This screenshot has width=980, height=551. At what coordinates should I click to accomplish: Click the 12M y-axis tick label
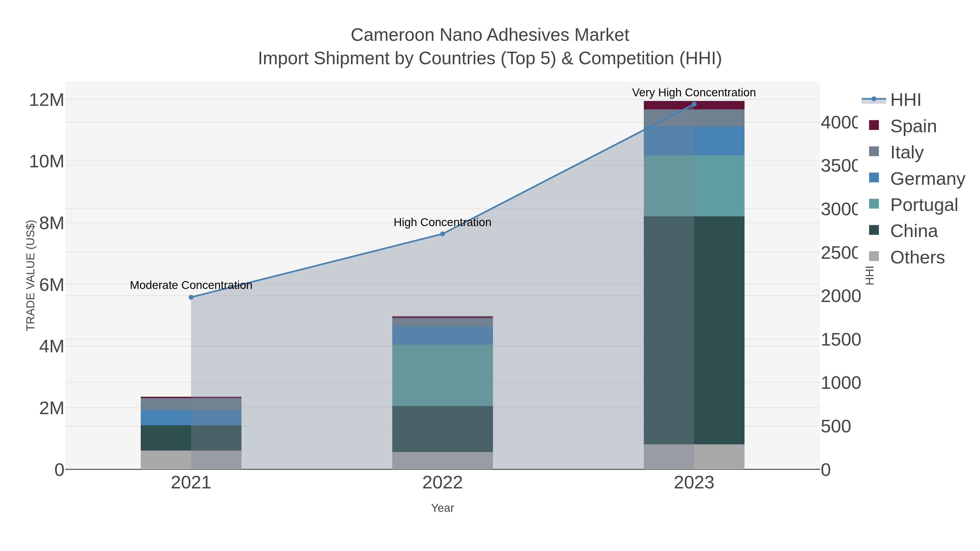[x=46, y=100]
